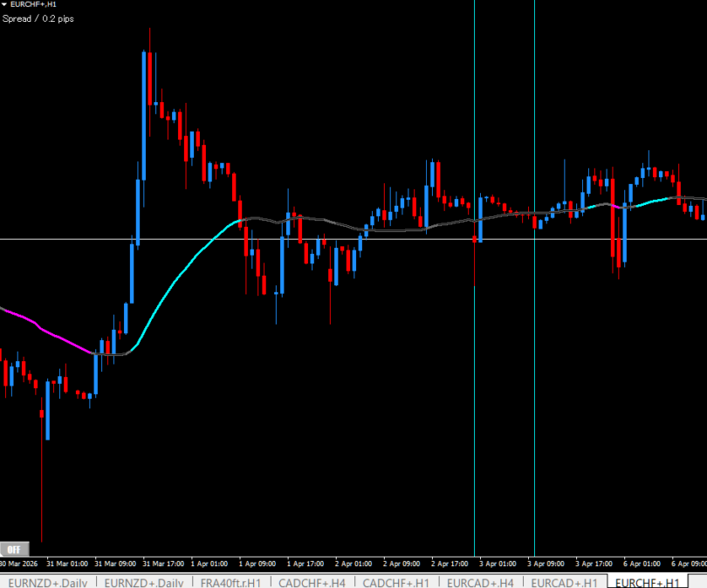The width and height of the screenshot is (707, 588).
Task: Click the Spread / 0.2 pips label
Action: (38, 18)
